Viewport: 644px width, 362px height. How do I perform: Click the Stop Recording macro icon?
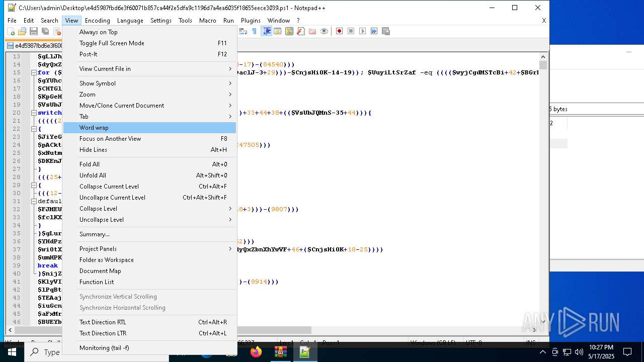click(351, 31)
